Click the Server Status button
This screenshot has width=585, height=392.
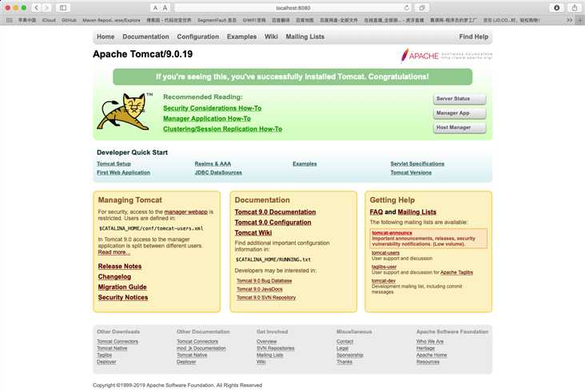[x=460, y=99]
